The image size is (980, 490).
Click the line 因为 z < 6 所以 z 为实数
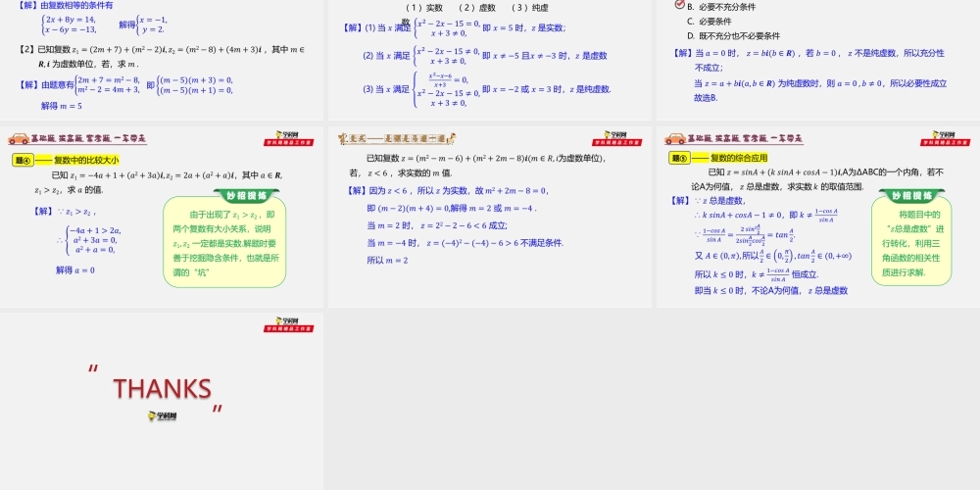tap(448, 191)
